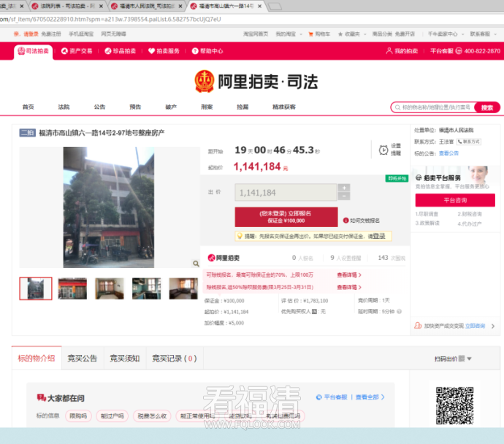Switch to the 竞买须知 tab
Screen dimensions: 504x444
(125, 359)
